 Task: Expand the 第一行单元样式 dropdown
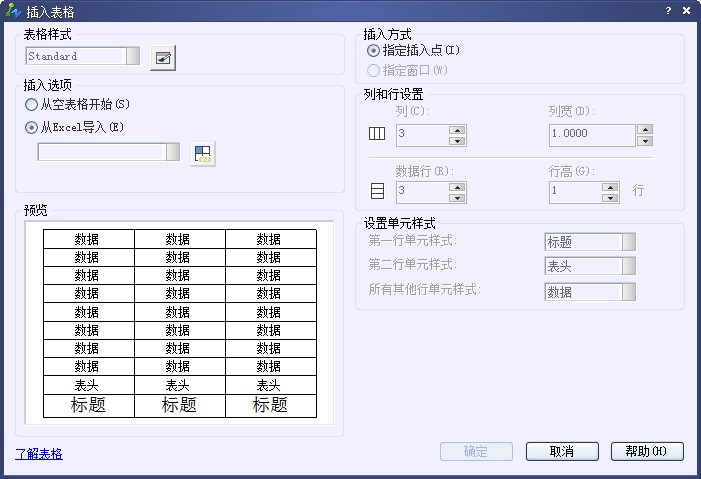[628, 242]
